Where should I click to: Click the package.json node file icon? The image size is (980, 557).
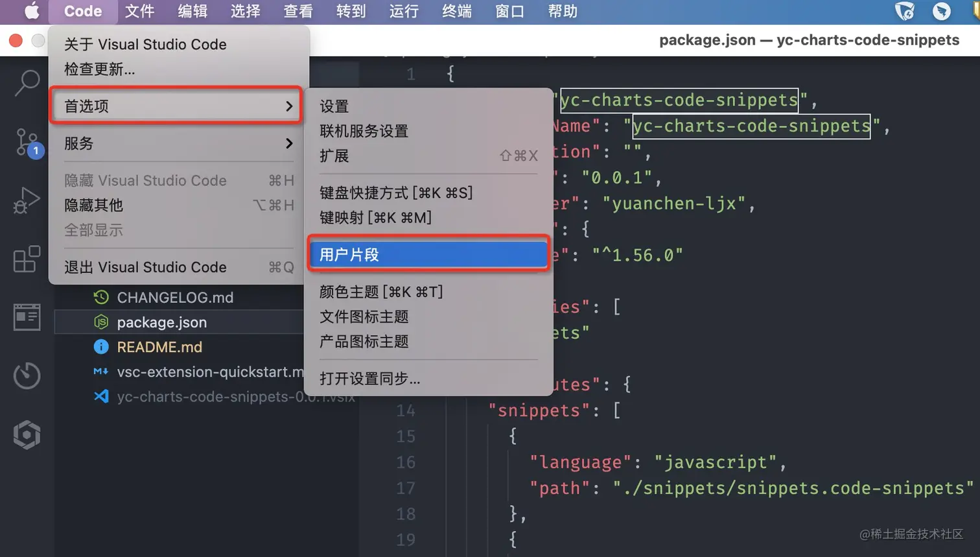pyautogui.click(x=101, y=322)
